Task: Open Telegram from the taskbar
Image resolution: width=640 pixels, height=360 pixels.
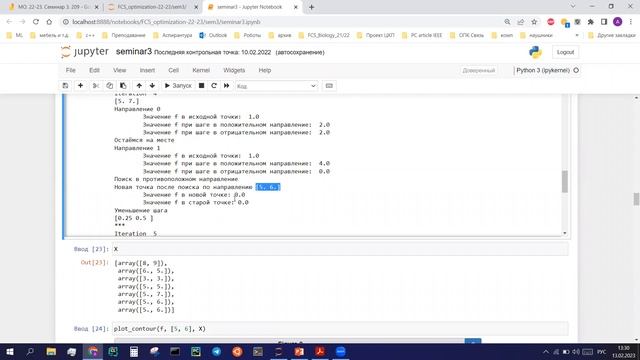Action: pos(216,351)
